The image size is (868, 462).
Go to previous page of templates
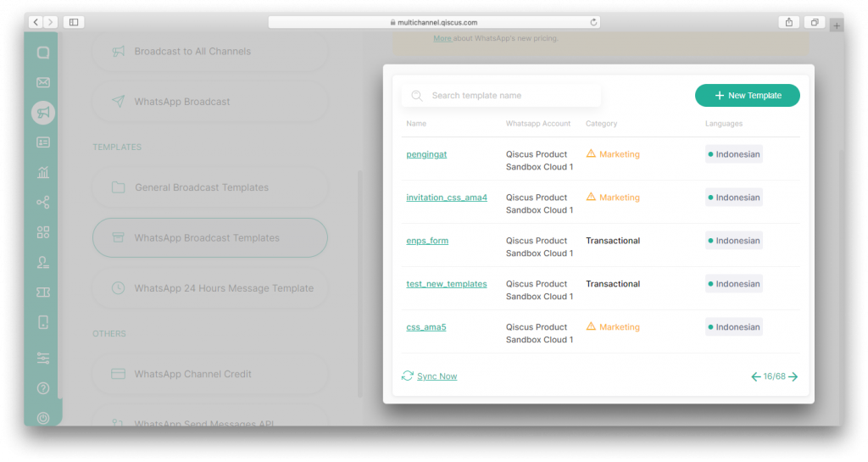click(x=755, y=377)
